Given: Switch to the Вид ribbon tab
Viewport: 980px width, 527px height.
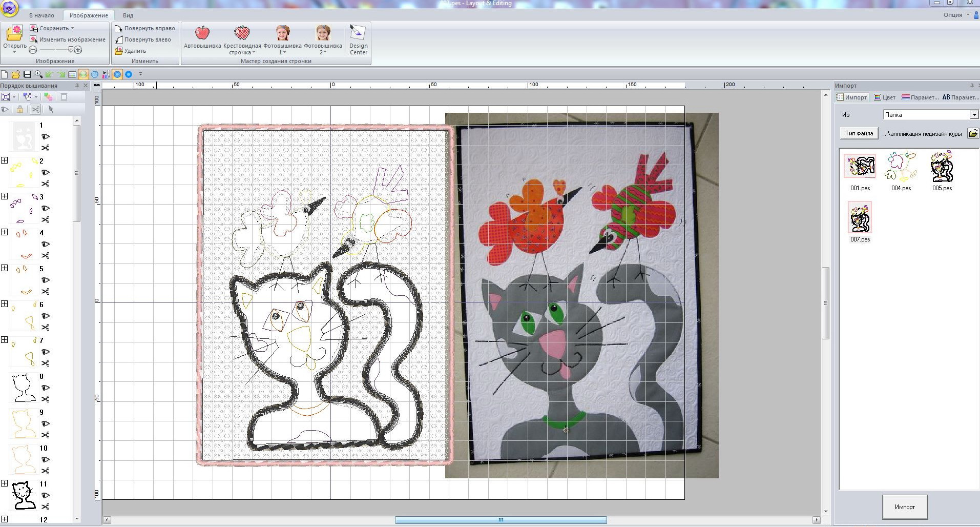Looking at the screenshot, I should (128, 15).
